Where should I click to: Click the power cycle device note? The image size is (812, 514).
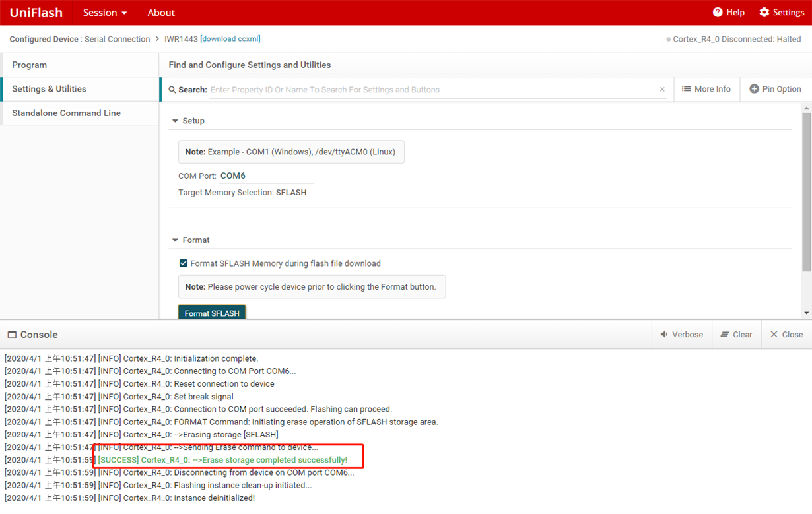coord(312,287)
